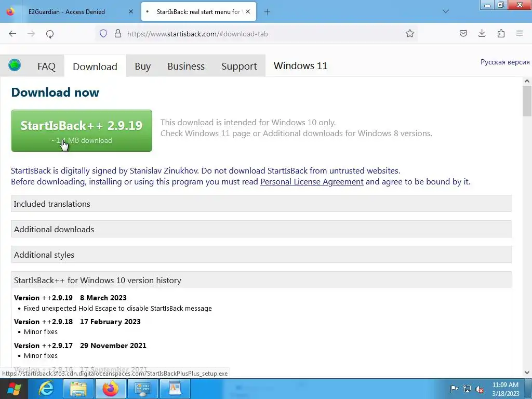Open the shield tracking protection icon

[103, 34]
